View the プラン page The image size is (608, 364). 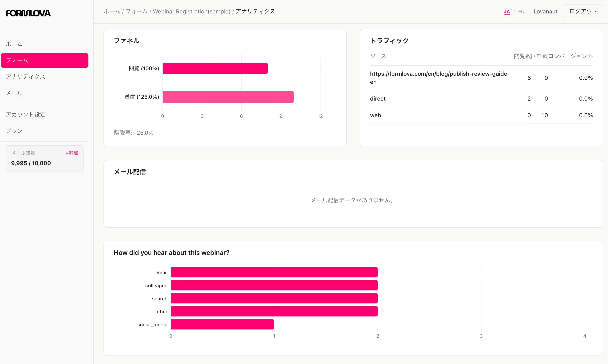14,130
